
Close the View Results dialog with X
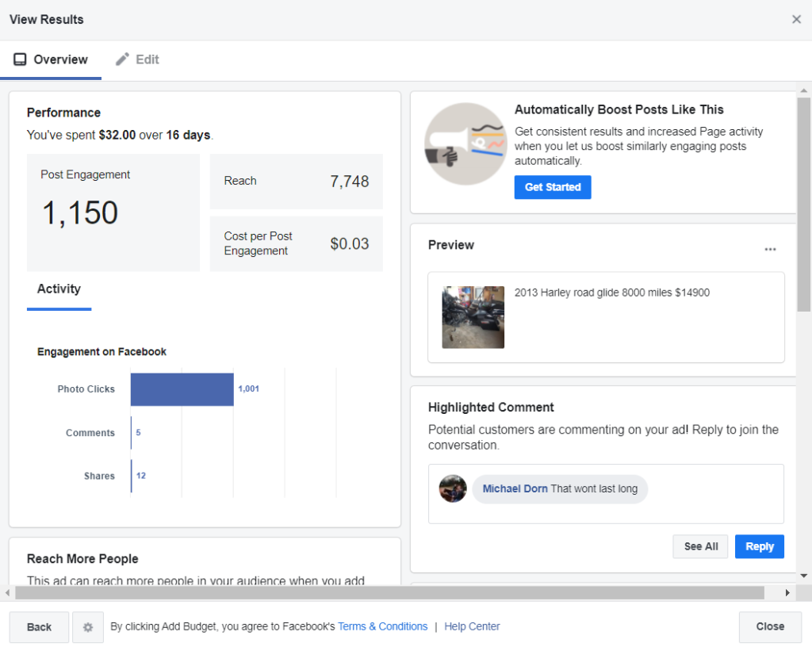(x=796, y=19)
